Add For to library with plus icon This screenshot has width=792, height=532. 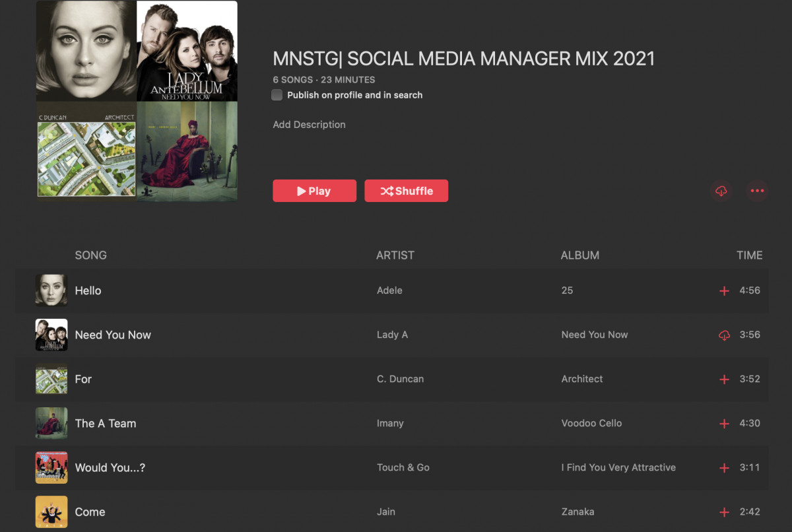tap(724, 380)
